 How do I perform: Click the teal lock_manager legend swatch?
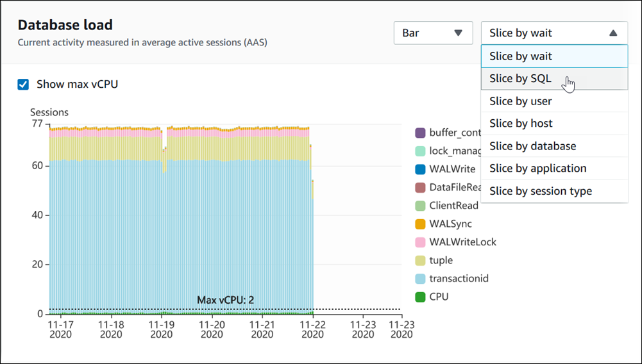point(420,151)
